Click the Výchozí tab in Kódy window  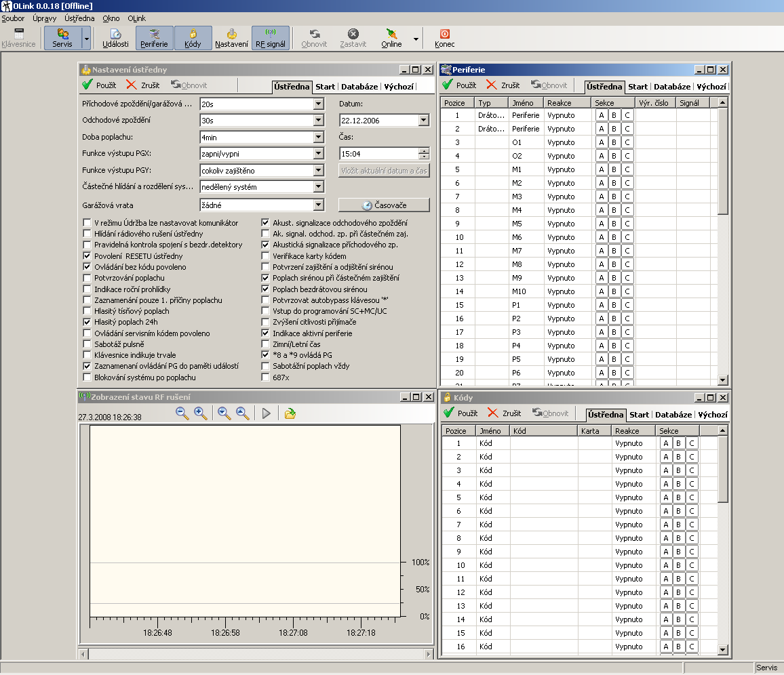[x=713, y=415]
